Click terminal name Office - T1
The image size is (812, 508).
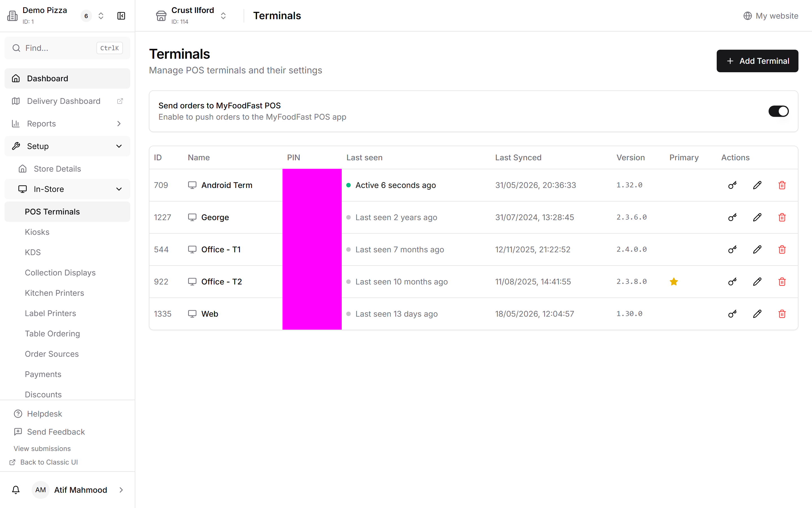click(x=221, y=250)
